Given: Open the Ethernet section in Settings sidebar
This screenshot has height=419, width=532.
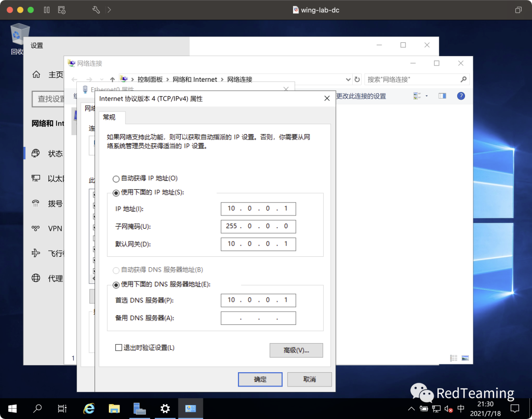Looking at the screenshot, I should (47, 178).
